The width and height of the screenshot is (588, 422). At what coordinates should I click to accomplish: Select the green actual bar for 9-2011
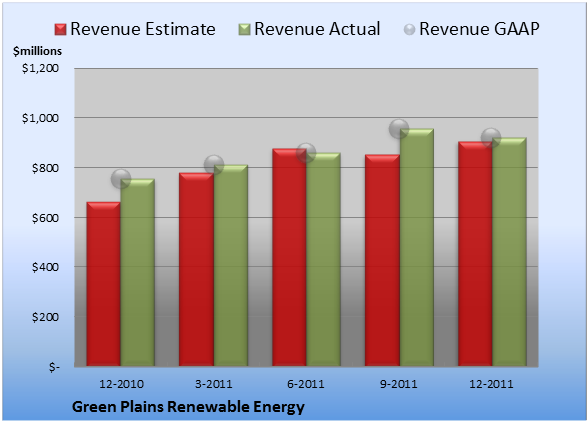pyautogui.click(x=416, y=247)
